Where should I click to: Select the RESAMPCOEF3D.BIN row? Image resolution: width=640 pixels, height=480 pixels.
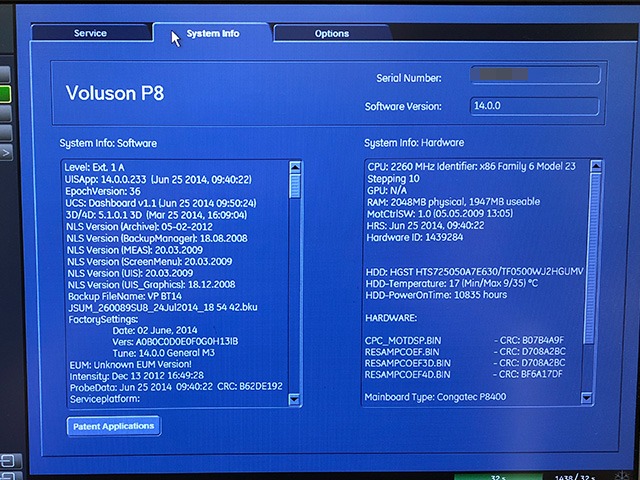pyautogui.click(x=465, y=363)
